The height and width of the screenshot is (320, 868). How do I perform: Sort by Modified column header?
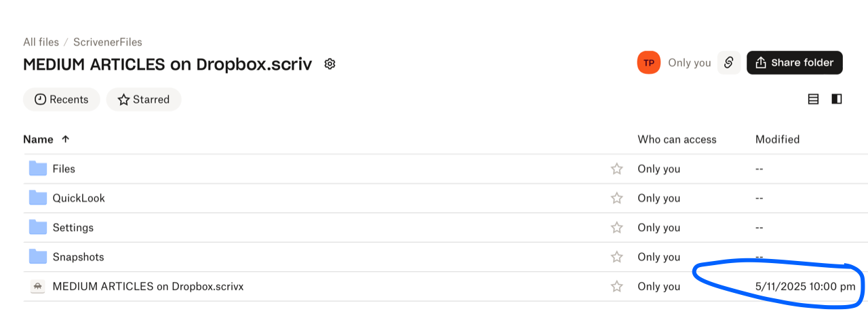(777, 139)
